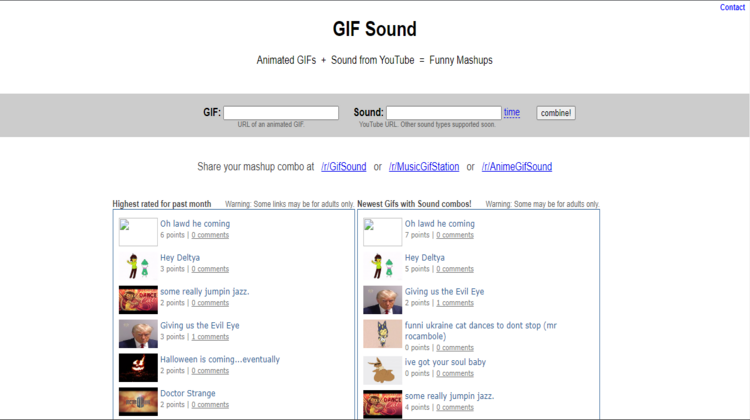Open 'some really jumpin jazz.' in Newest list
This screenshot has width=750, height=420.
click(x=449, y=396)
